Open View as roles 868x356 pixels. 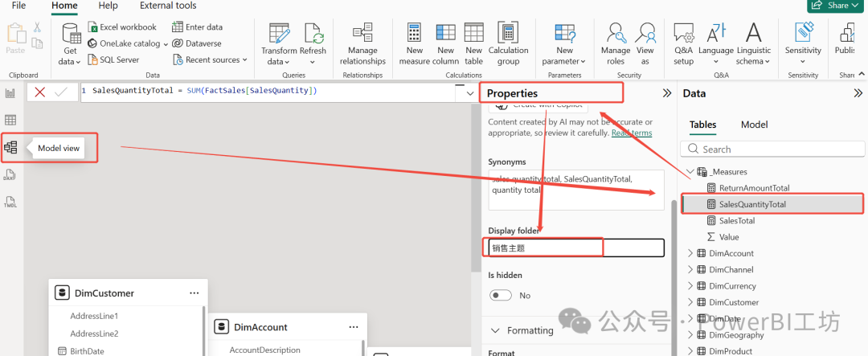tap(645, 44)
